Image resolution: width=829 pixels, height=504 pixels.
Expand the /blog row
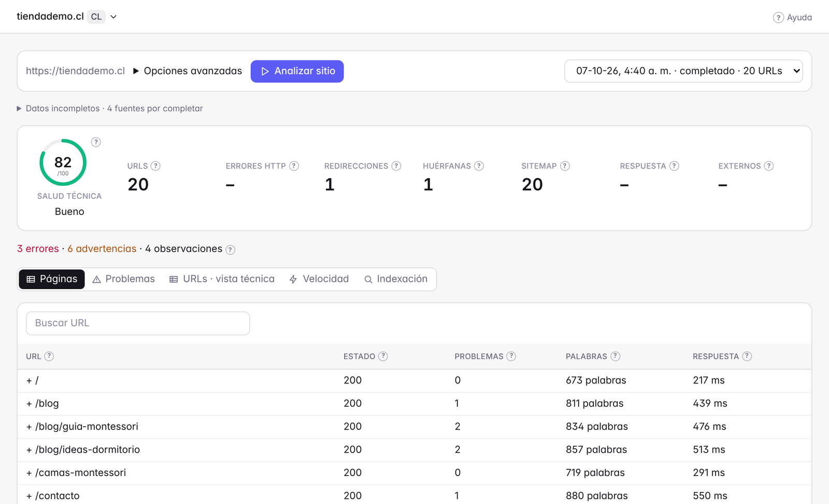pos(29,404)
